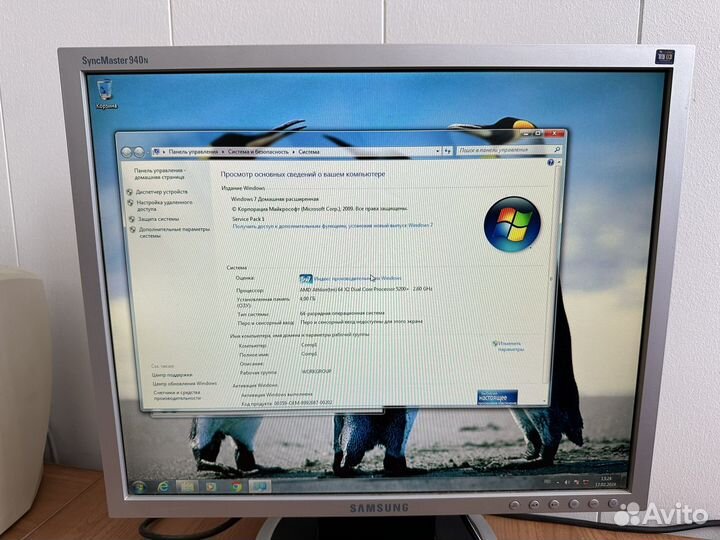Click the Action Center flag in tray
The image size is (720, 540).
coord(586,482)
